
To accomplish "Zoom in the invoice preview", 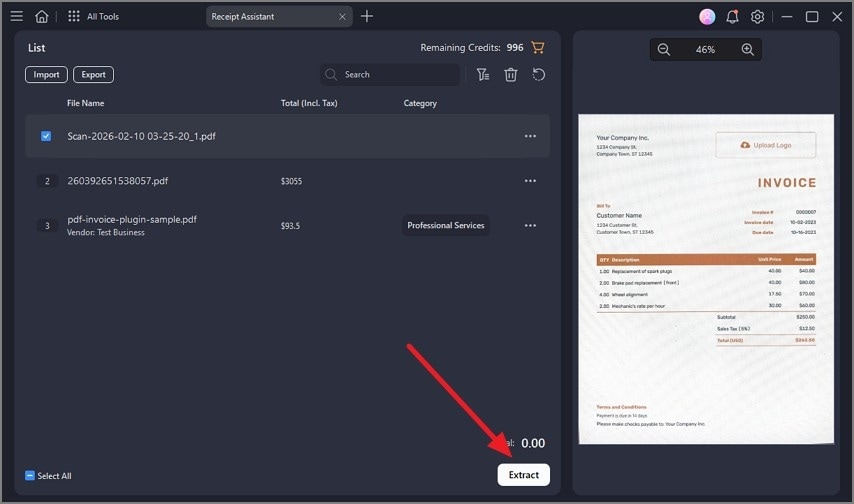I will point(748,50).
